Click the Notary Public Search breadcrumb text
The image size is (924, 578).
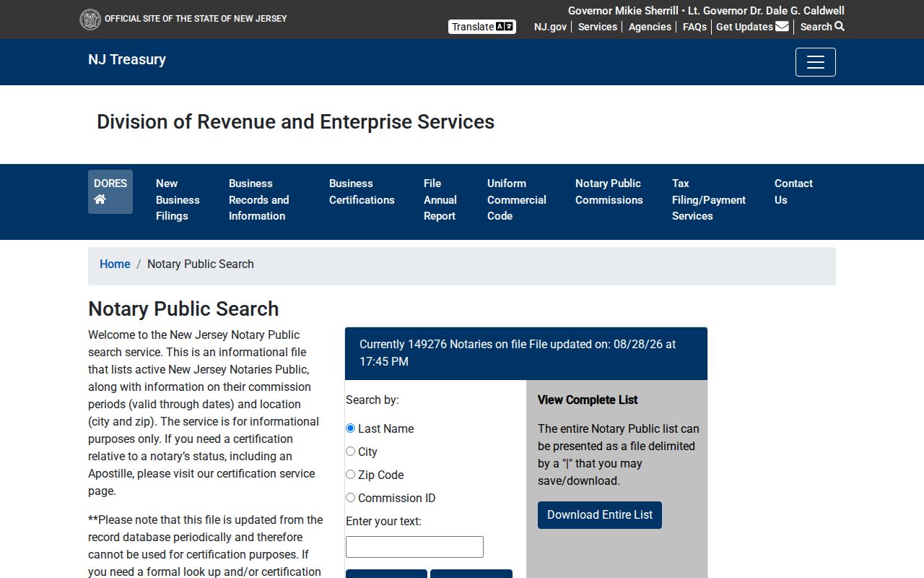point(201,264)
